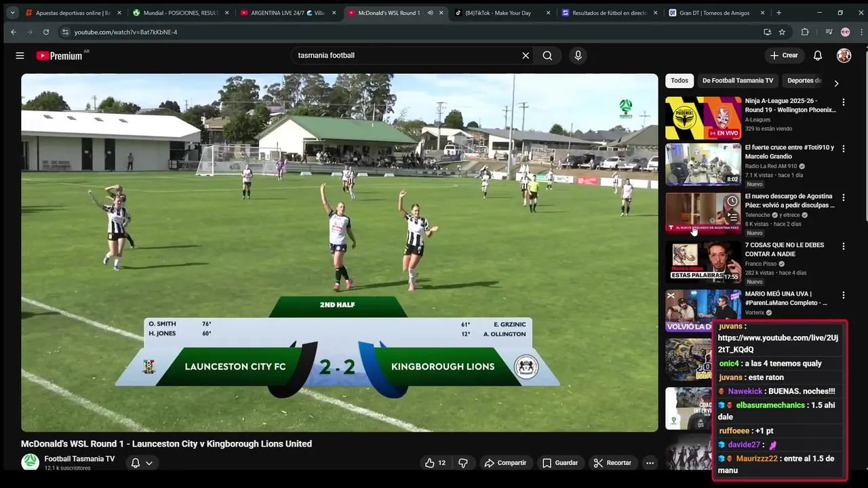This screenshot has width=868, height=488.
Task: Open the browser extensions puzzle icon
Action: coord(805,32)
